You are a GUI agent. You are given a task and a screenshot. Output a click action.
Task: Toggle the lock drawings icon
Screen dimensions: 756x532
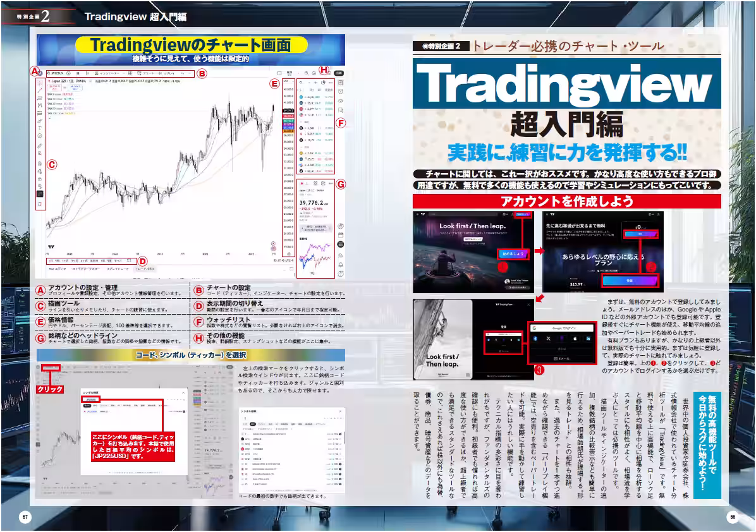[40, 179]
